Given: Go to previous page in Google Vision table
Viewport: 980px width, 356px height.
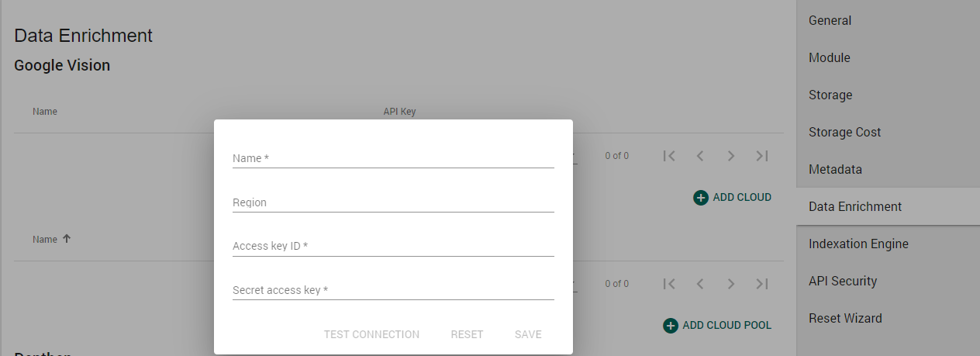Looking at the screenshot, I should pyautogui.click(x=700, y=156).
